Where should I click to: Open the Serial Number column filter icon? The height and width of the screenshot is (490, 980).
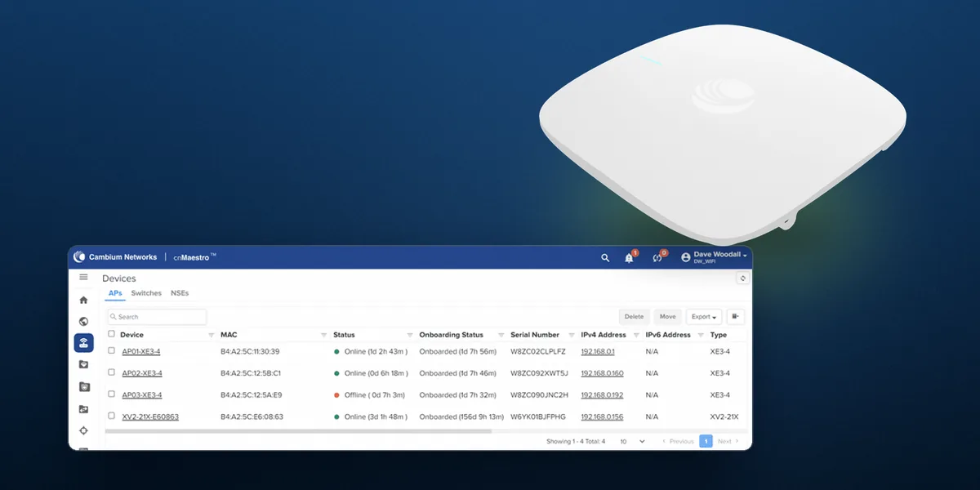pos(572,335)
